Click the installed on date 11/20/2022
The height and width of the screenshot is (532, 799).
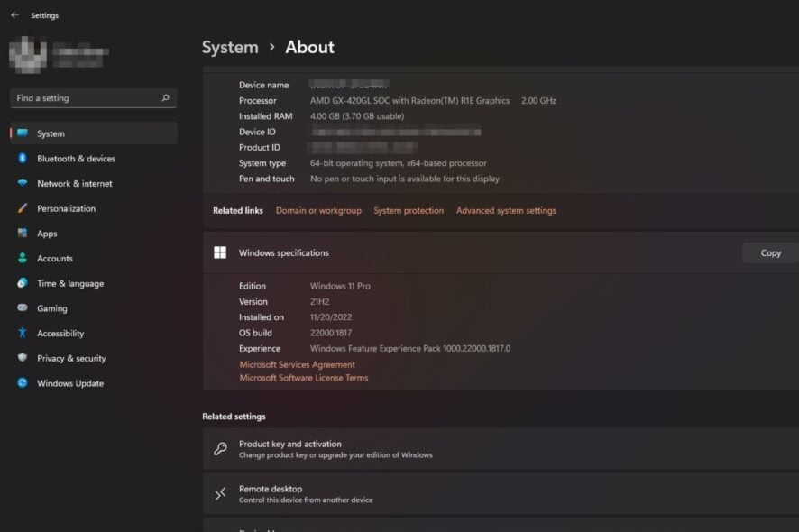pos(331,317)
